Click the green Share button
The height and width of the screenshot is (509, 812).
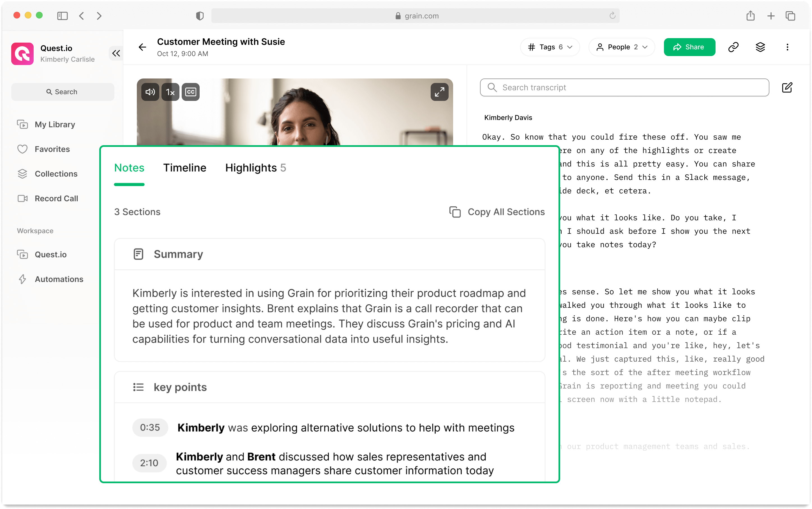(x=689, y=47)
